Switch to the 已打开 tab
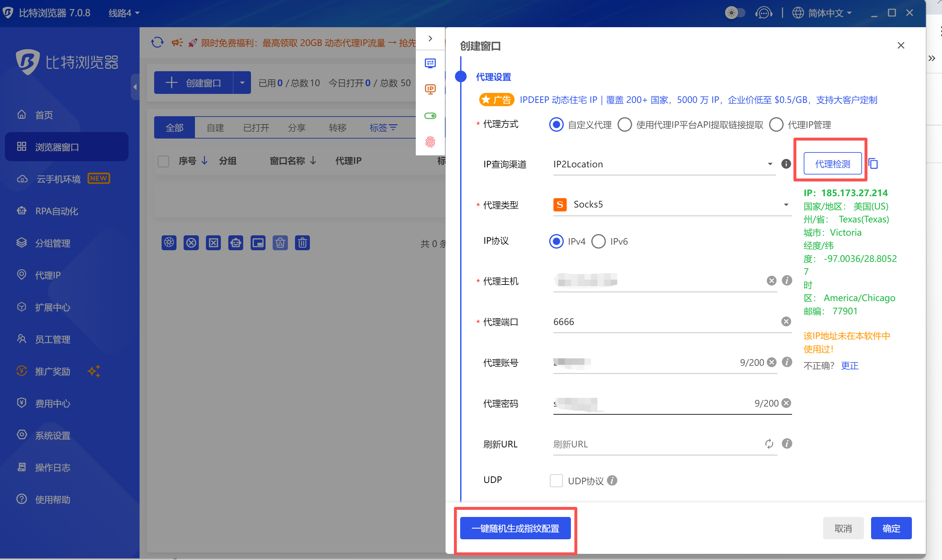942x560 pixels. [256, 128]
